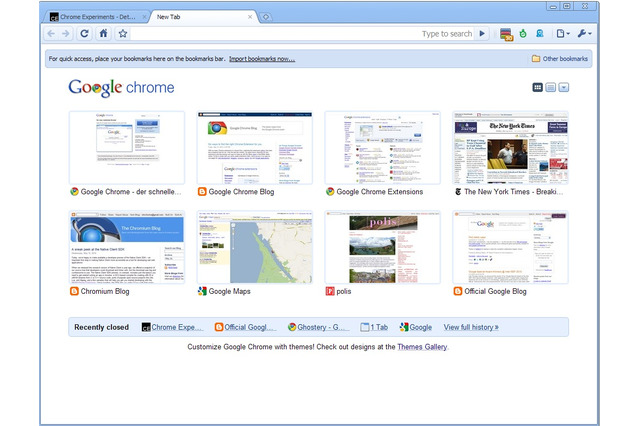This screenshot has height=426, width=640.
Task: Open the Chromium Blog thumbnail
Action: click(127, 247)
